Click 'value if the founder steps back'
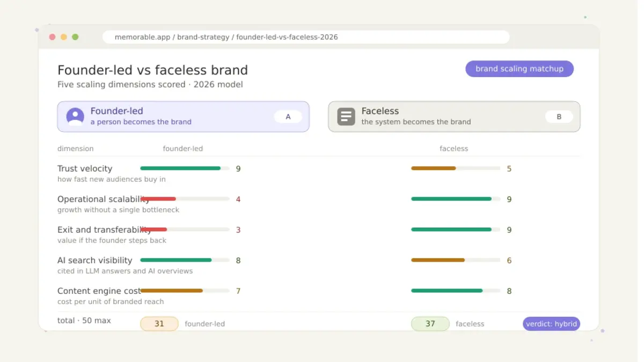This screenshot has height=362, width=644. tap(112, 240)
